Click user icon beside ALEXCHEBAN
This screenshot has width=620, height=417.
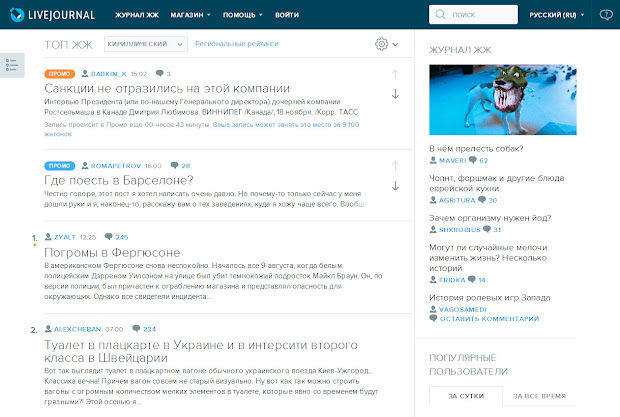(x=48, y=328)
